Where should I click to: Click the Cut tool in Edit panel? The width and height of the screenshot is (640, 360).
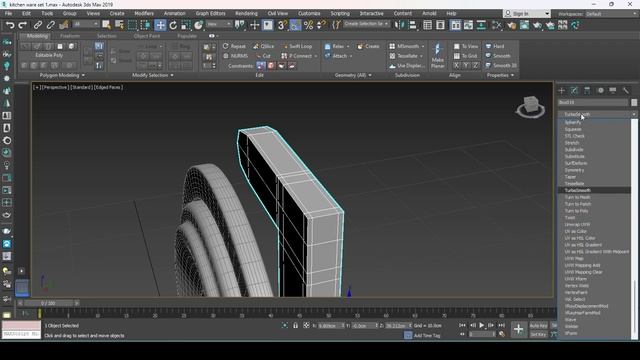point(263,56)
